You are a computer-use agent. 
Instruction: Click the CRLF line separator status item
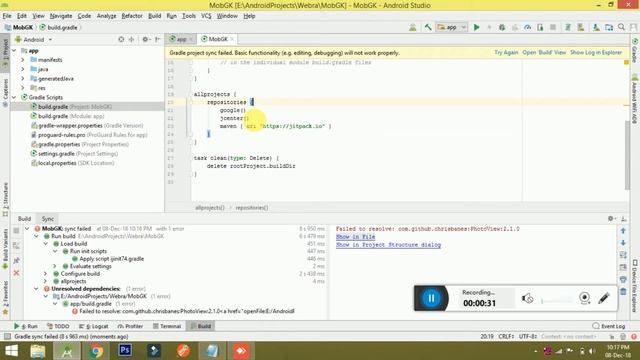(x=506, y=337)
